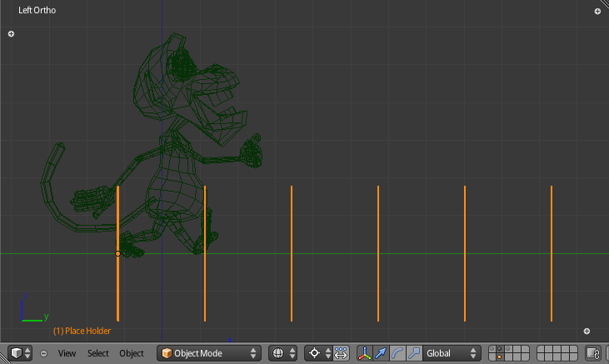609x364 pixels.
Task: Open the View menu
Action: click(67, 353)
